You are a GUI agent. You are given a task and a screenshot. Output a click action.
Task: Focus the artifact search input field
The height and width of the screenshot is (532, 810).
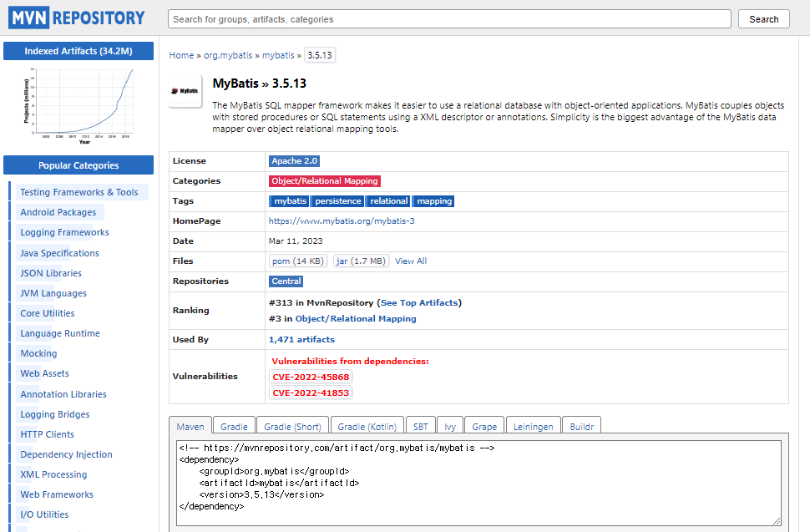(x=449, y=19)
